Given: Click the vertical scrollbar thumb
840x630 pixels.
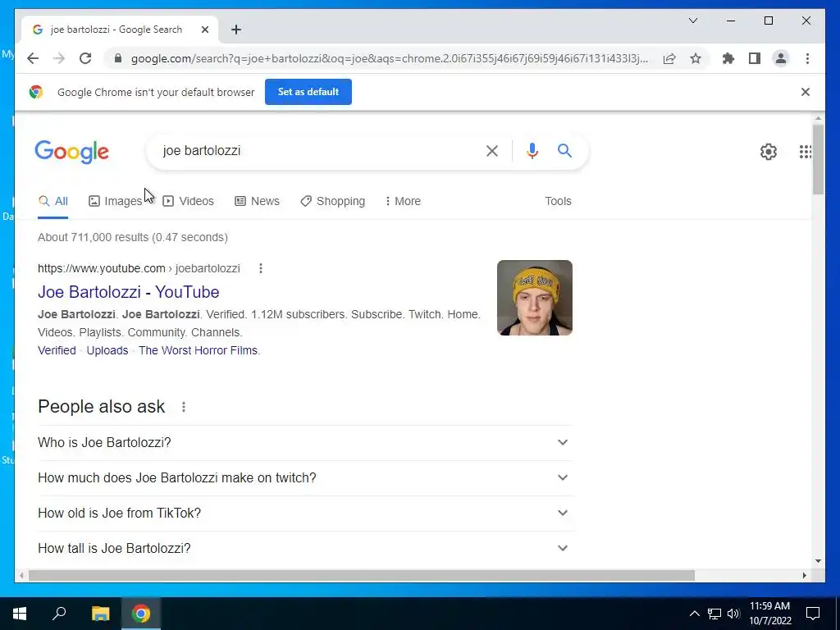Looking at the screenshot, I should 818,159.
